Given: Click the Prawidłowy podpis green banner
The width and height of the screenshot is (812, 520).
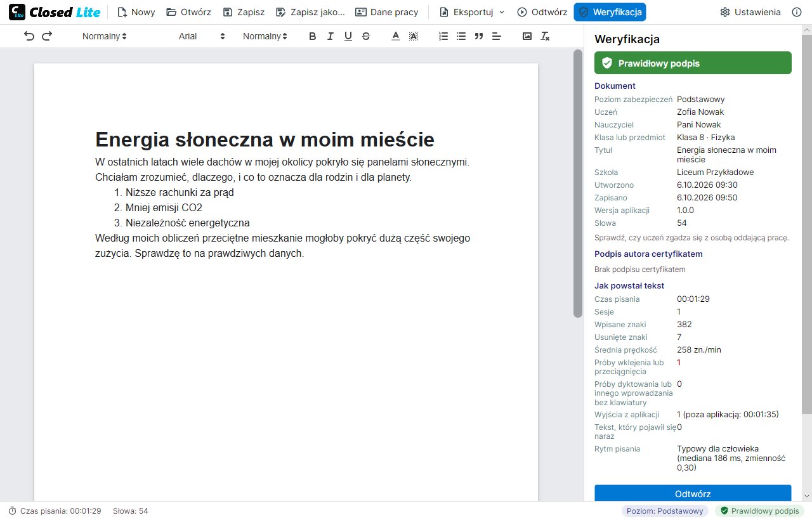Looking at the screenshot, I should click(693, 63).
